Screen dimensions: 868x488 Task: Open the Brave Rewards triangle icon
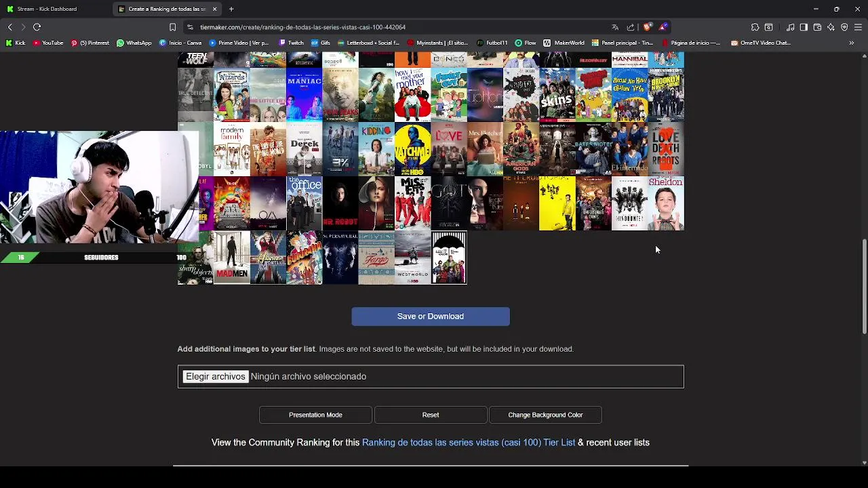point(663,27)
